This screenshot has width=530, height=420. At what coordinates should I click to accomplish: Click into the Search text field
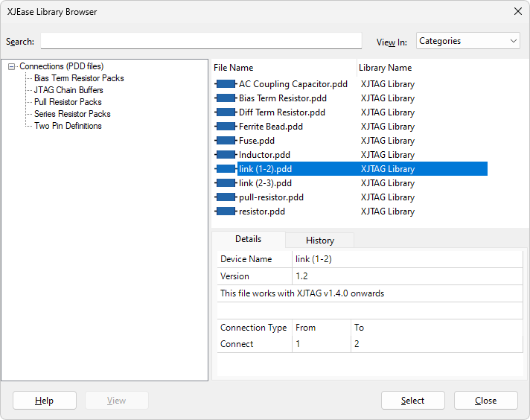(x=201, y=41)
